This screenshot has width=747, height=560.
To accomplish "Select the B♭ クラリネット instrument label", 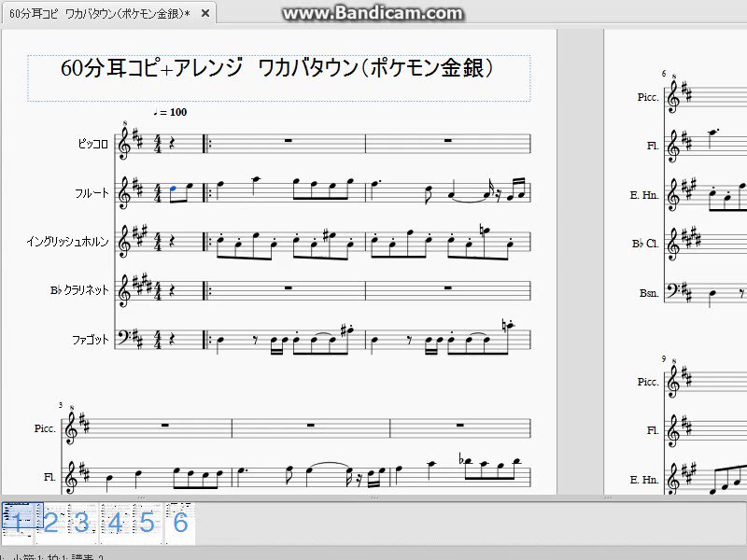I will [79, 290].
